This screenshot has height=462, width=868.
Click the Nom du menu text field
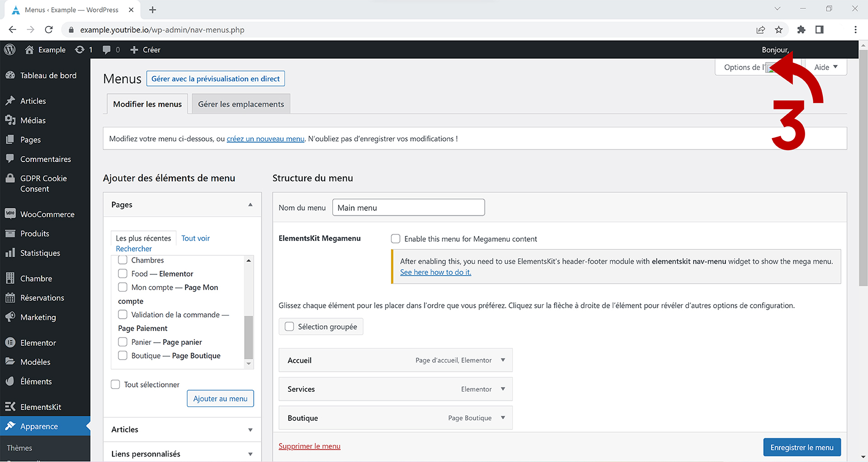coord(408,208)
